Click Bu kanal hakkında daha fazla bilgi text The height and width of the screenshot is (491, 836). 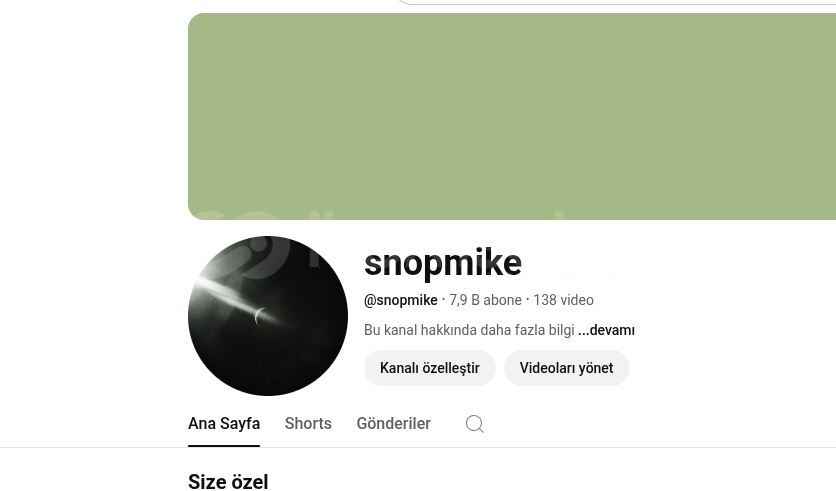[x=469, y=330]
